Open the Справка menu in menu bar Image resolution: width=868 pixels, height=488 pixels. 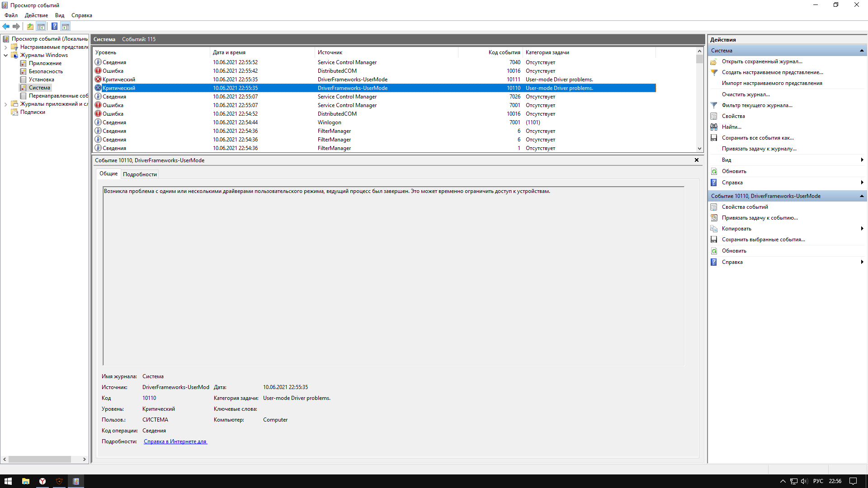point(82,15)
